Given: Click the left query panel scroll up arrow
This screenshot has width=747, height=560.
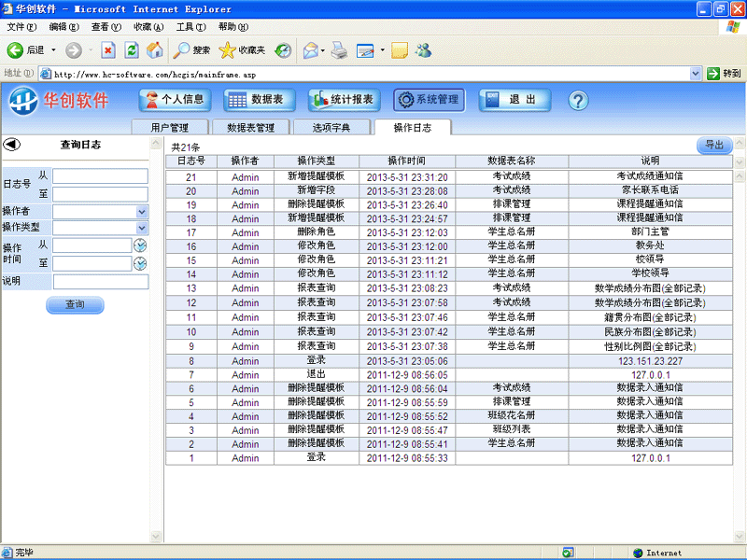Looking at the screenshot, I should coord(156,143).
